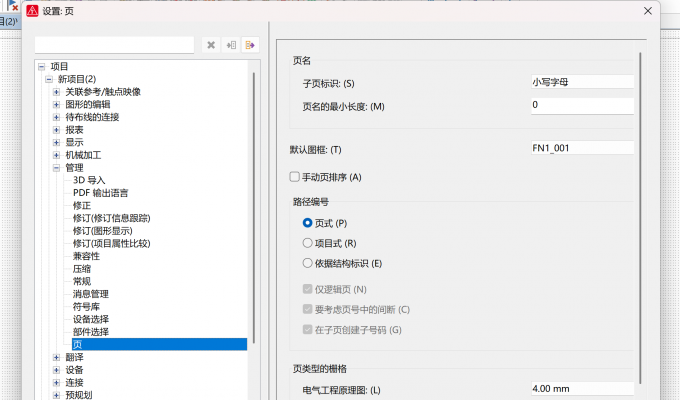Image resolution: width=680 pixels, height=400 pixels.
Task: Click the 新项目(2) label in the tree
Action: 77,79
